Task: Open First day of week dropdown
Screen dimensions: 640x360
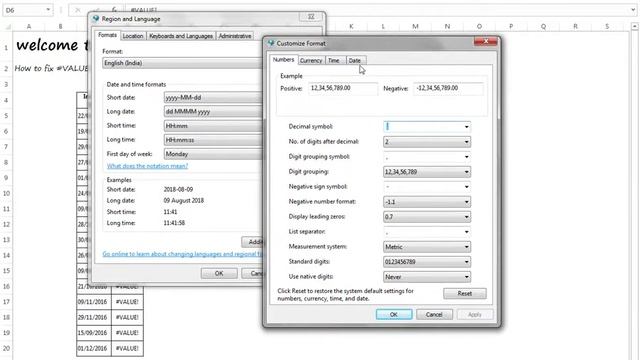Action: pyautogui.click(x=213, y=154)
